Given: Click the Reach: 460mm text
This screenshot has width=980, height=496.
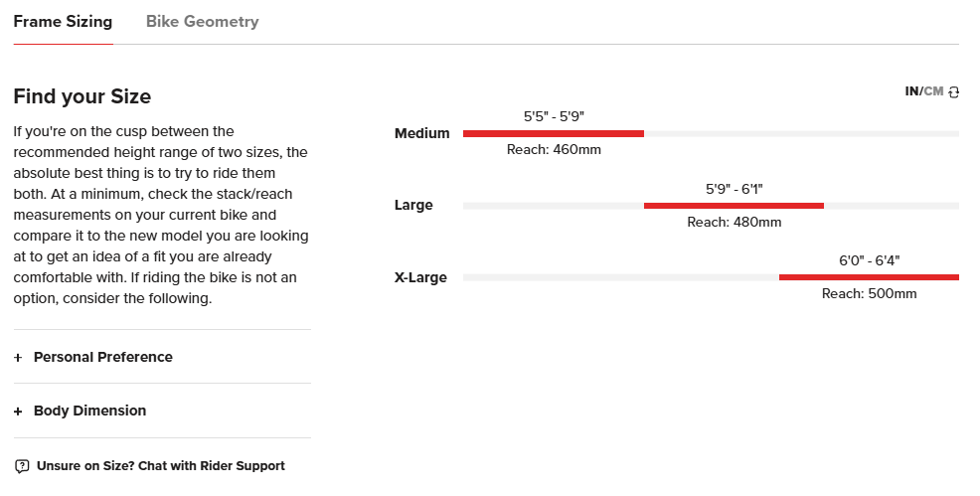Looking at the screenshot, I should tap(554, 150).
